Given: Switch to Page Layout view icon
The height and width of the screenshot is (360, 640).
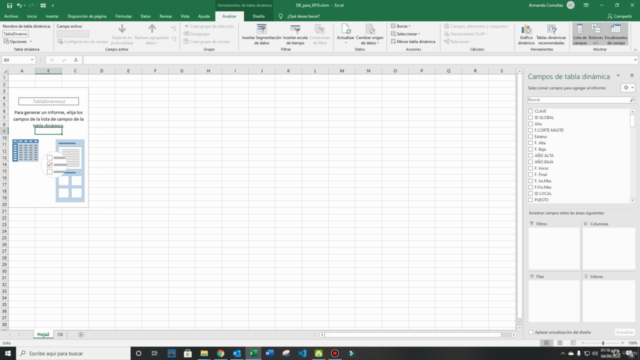Looking at the screenshot, I should [560, 343].
